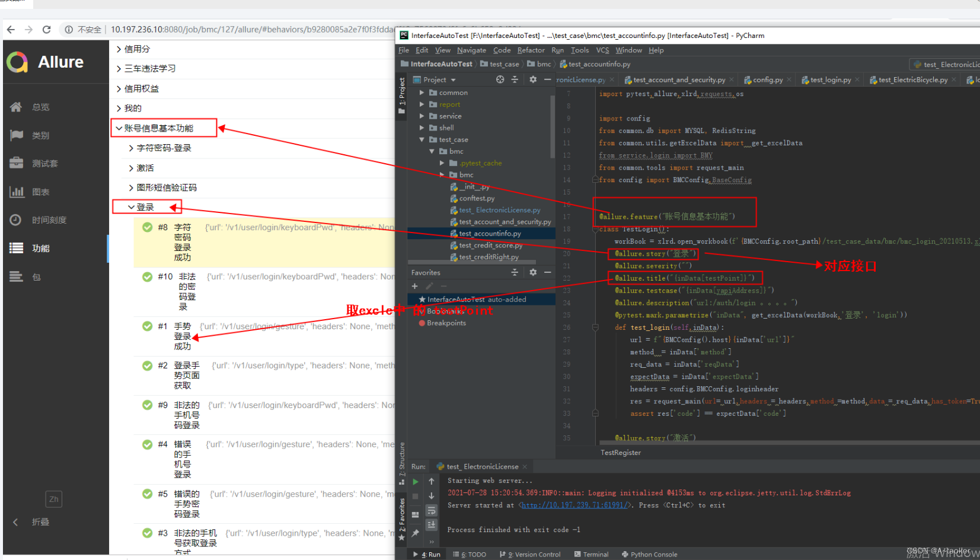This screenshot has width=980, height=560.
Task: Expand the service folder in project tree
Action: coord(422,116)
